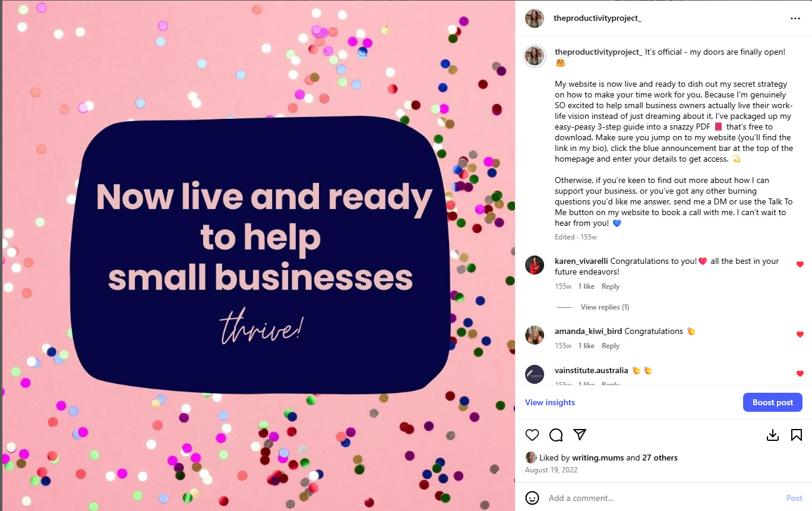Toggle the heart on amanda_kiwi_bird's comment

click(800, 335)
